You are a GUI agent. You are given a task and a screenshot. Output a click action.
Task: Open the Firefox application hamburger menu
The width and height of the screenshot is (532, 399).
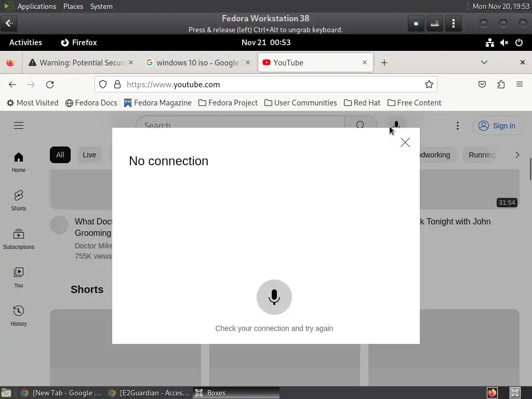520,84
